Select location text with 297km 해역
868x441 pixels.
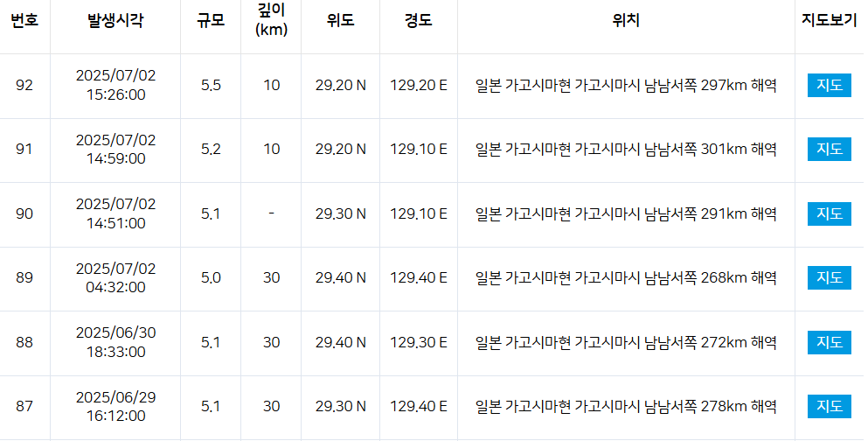626,86
